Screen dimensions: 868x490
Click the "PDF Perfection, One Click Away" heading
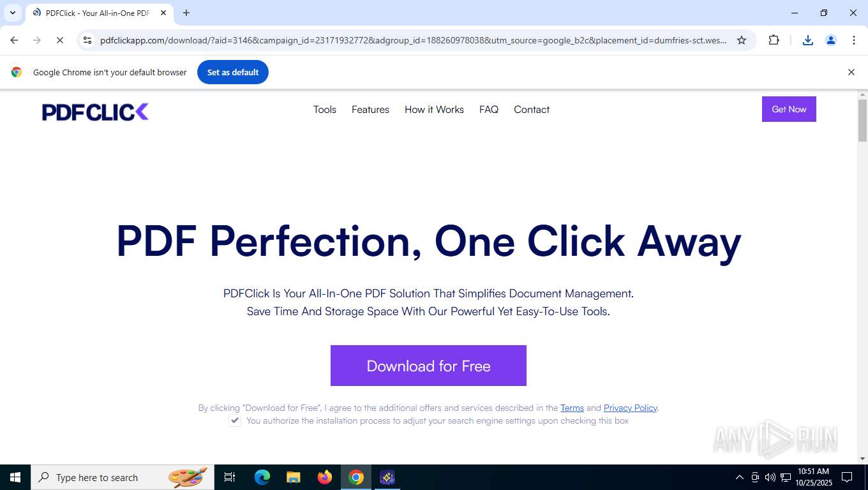[428, 242]
